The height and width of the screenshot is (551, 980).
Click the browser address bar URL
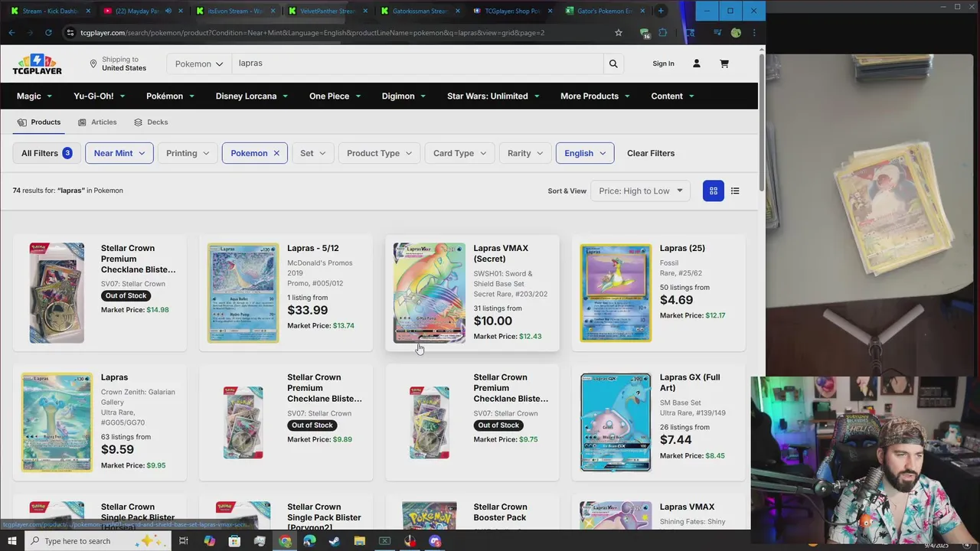tap(312, 33)
